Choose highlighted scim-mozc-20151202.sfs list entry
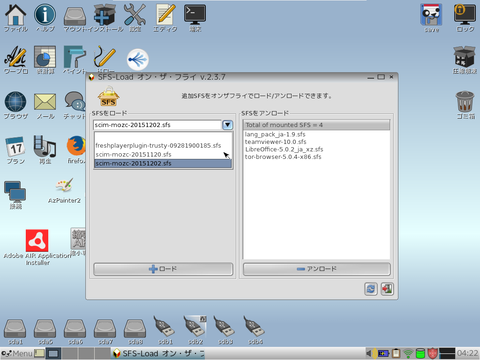The height and width of the screenshot is (360, 480). [163, 164]
